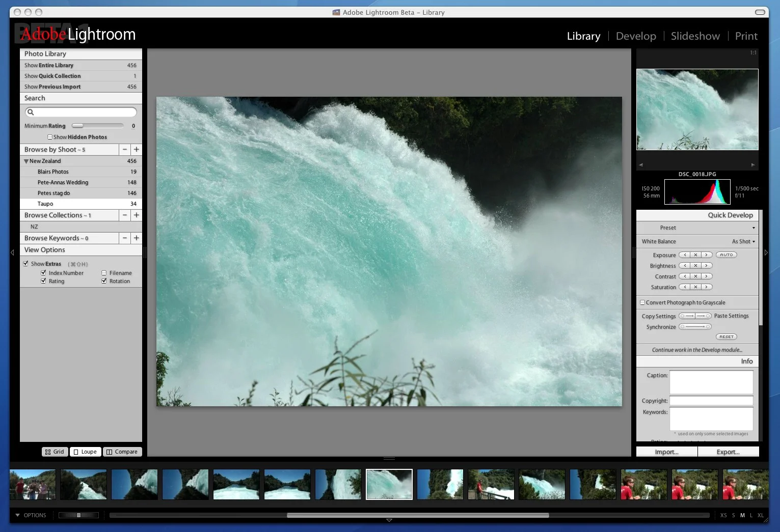The image size is (780, 532).
Task: Switch to the Develop module
Action: pos(636,36)
